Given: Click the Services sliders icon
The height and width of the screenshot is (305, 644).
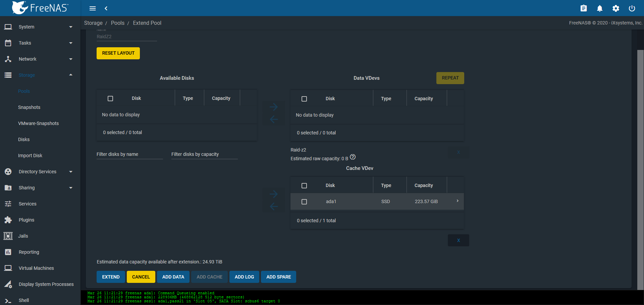Looking at the screenshot, I should (8, 204).
